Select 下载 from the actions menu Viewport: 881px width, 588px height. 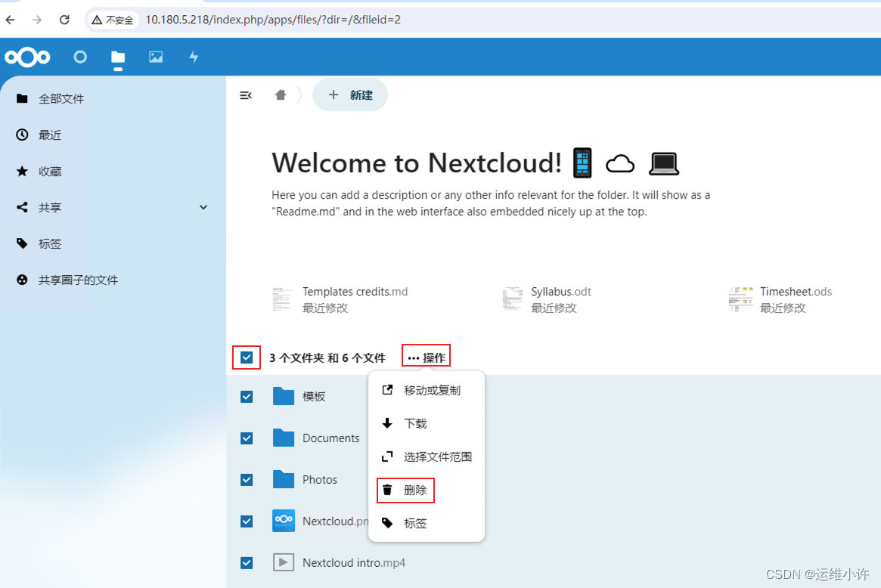click(427, 423)
